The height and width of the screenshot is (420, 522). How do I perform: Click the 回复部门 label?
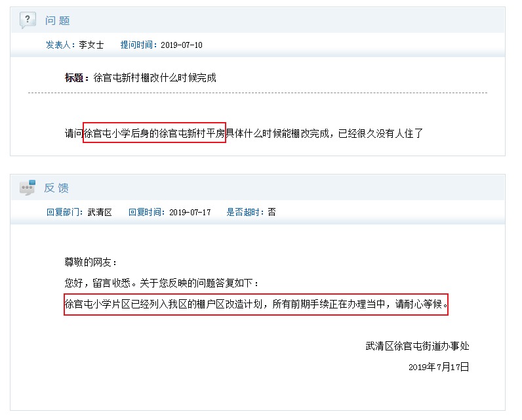64,212
